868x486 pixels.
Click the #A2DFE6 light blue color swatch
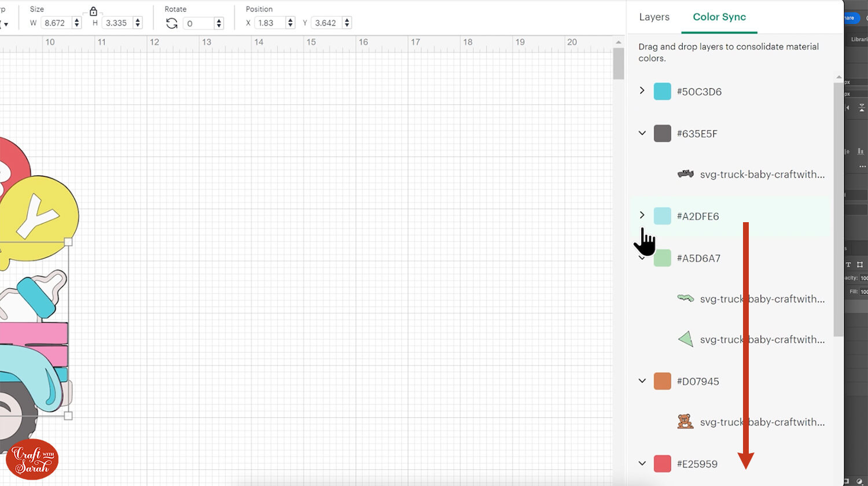663,216
